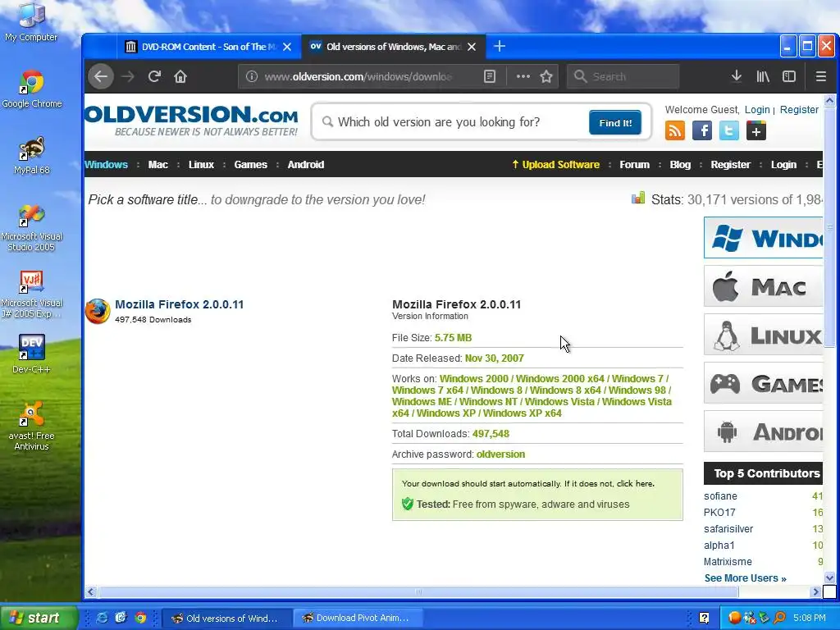Open a new tab with plus button
The width and height of the screenshot is (840, 630).
pyautogui.click(x=500, y=47)
